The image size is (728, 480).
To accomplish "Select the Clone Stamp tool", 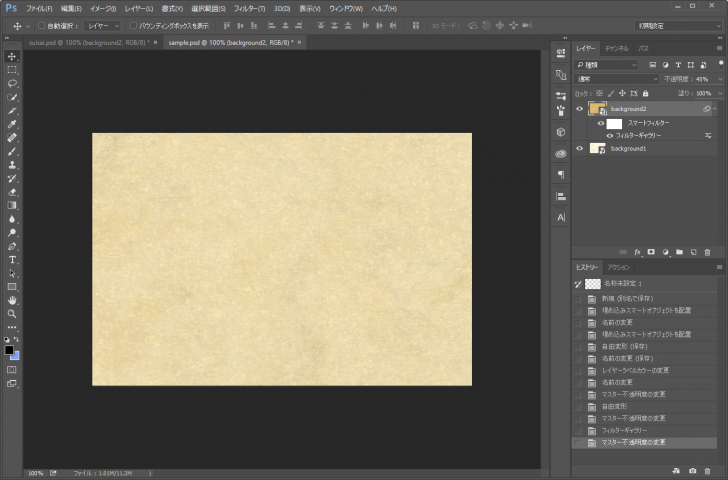I will pos(12,165).
